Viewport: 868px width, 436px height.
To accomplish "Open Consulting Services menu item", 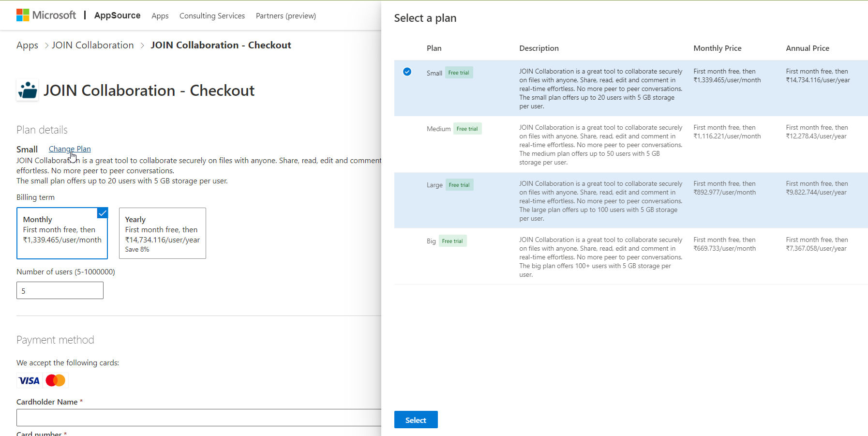I will coord(212,16).
